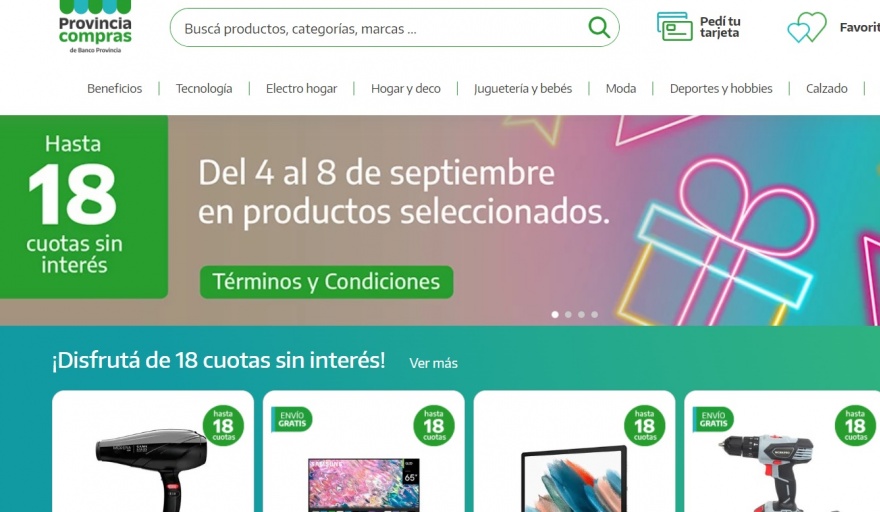Select the first carousel dot
This screenshot has width=880, height=512.
tap(555, 314)
